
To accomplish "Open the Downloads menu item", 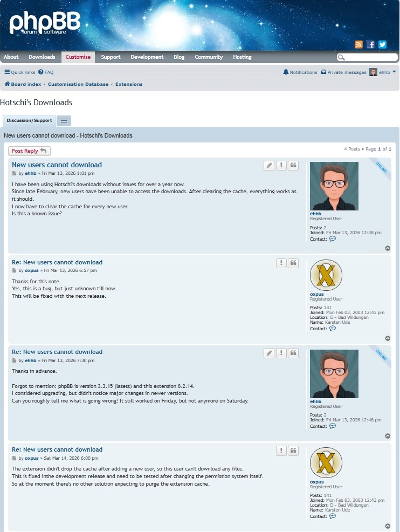I will (x=42, y=57).
